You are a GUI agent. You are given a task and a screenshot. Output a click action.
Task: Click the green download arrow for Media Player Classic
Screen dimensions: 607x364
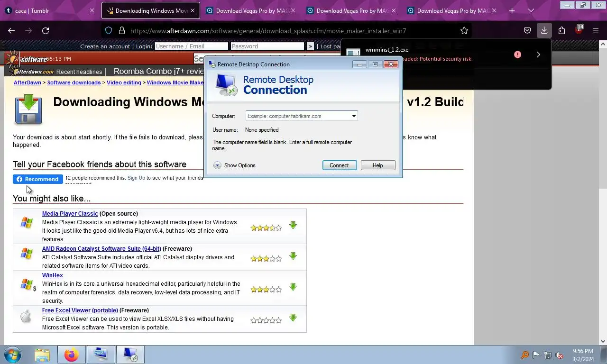293,226
